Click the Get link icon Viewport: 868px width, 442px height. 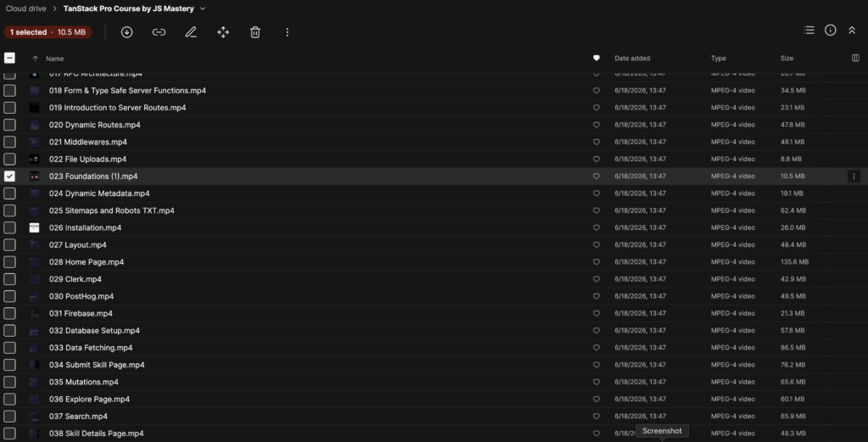click(x=159, y=32)
